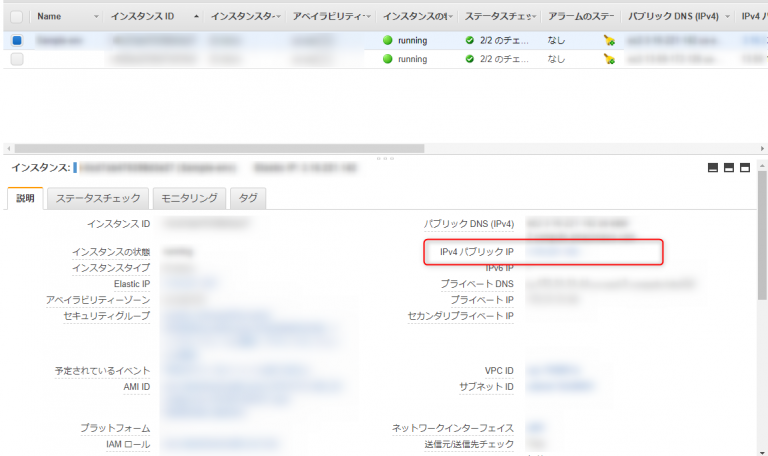Uncheck the first instance row checkbox
Image resolution: width=768 pixels, height=456 pixels.
(16, 41)
